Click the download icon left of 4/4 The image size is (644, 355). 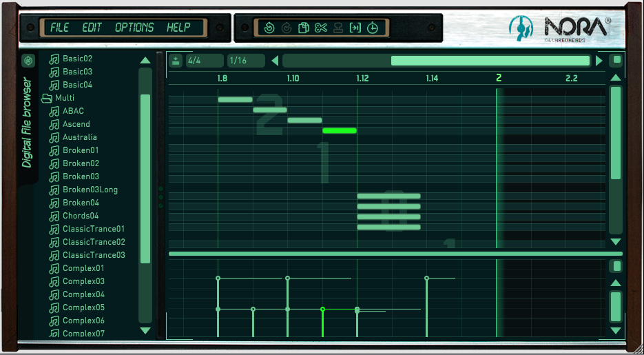176,61
